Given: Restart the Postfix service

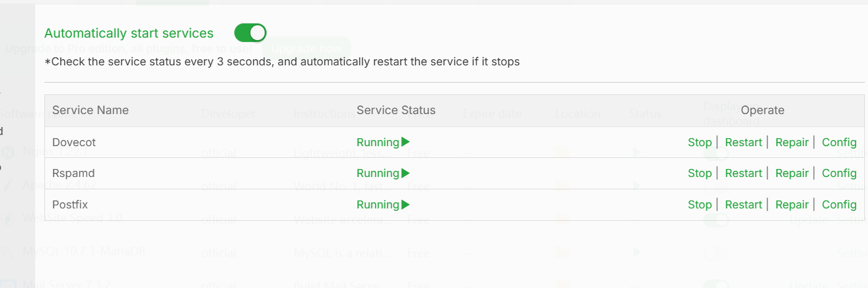Looking at the screenshot, I should 743,205.
